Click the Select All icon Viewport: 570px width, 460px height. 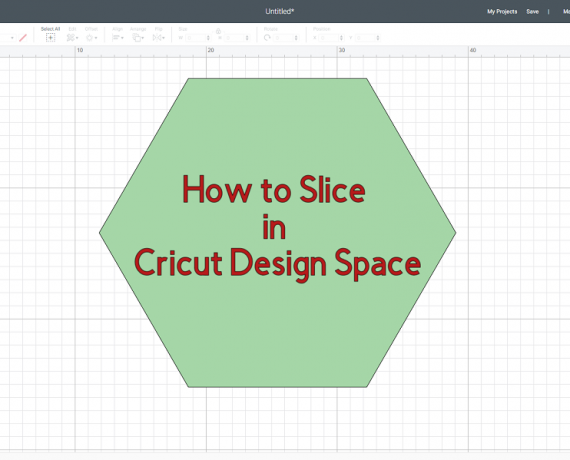(51, 37)
